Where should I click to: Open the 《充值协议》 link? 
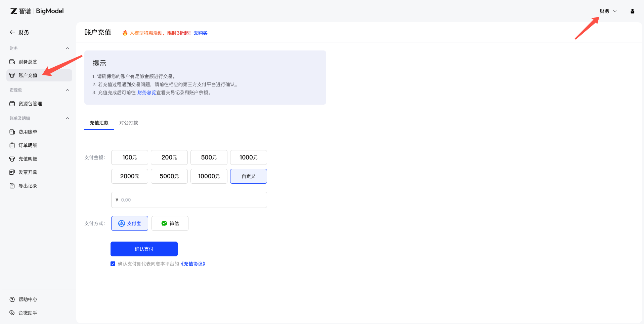pos(193,264)
